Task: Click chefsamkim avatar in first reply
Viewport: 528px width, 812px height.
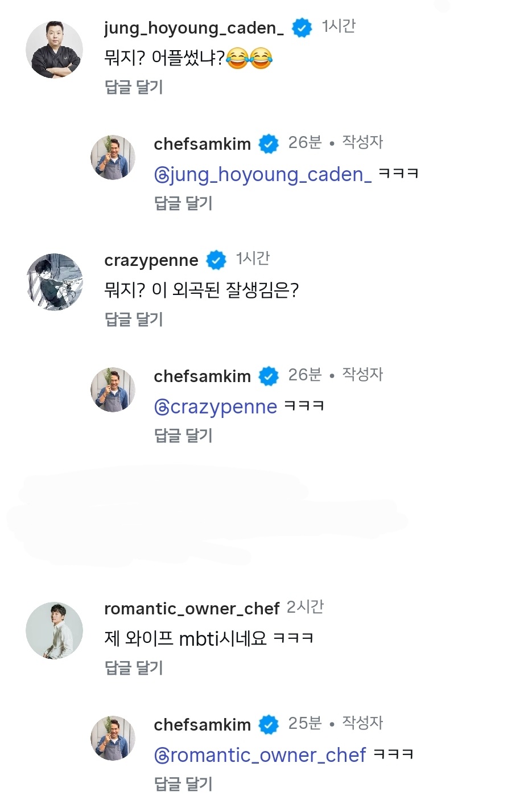Action: [113, 158]
